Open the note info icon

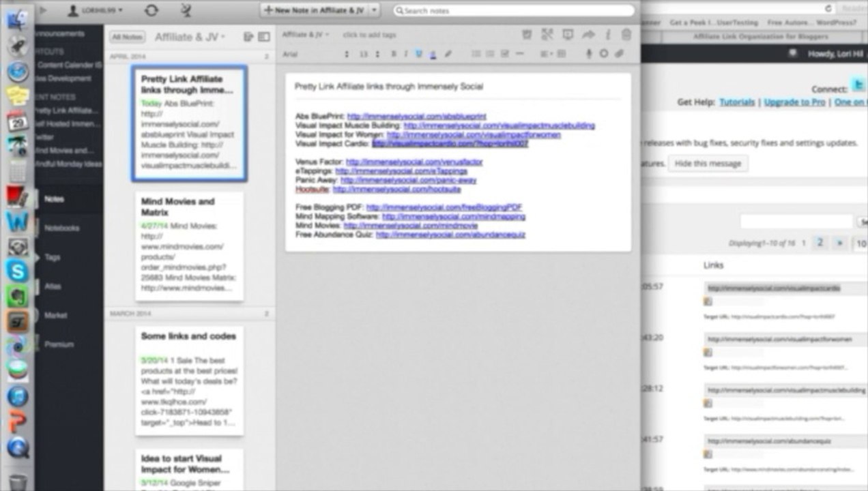(x=608, y=35)
